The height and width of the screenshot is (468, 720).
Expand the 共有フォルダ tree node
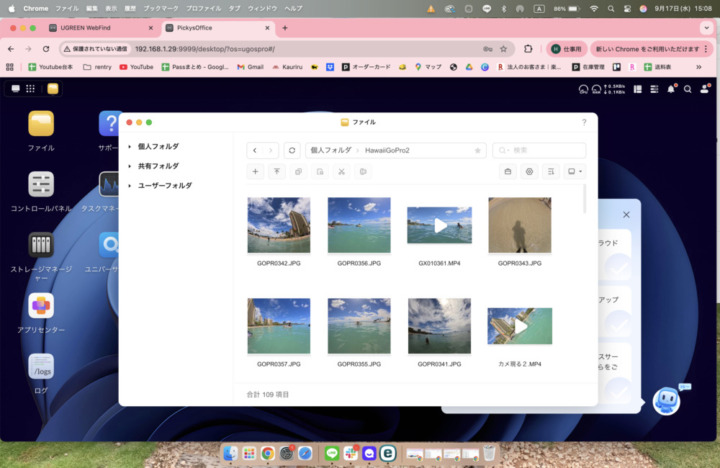[130, 166]
